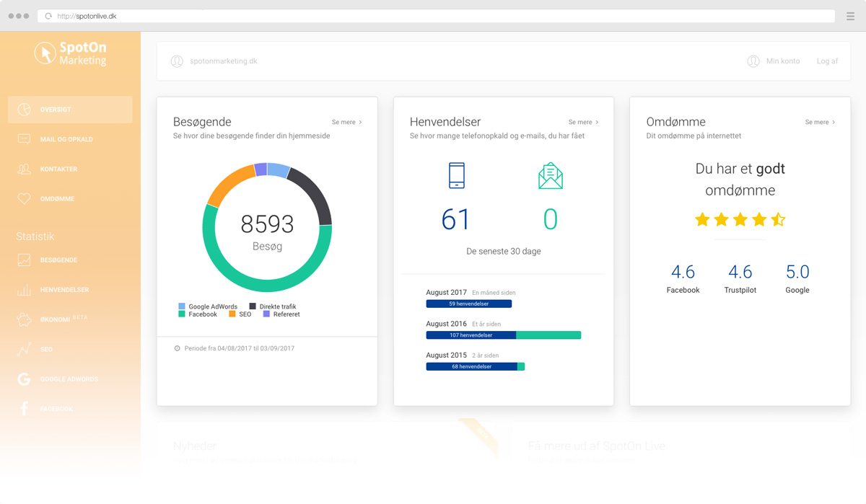Click the SpotOn Marketing logo
This screenshot has height=504, width=866.
(x=71, y=53)
